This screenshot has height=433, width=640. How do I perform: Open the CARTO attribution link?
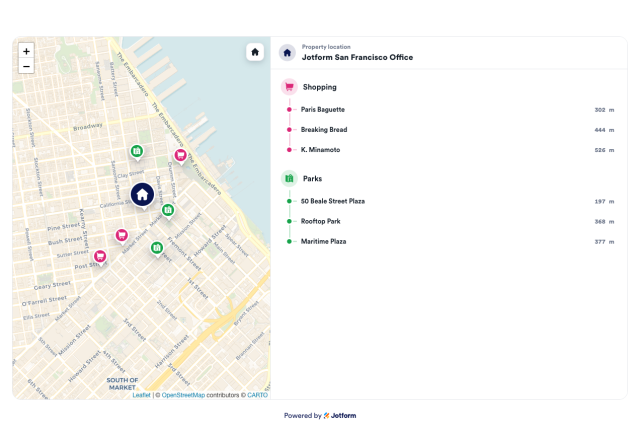click(x=257, y=395)
